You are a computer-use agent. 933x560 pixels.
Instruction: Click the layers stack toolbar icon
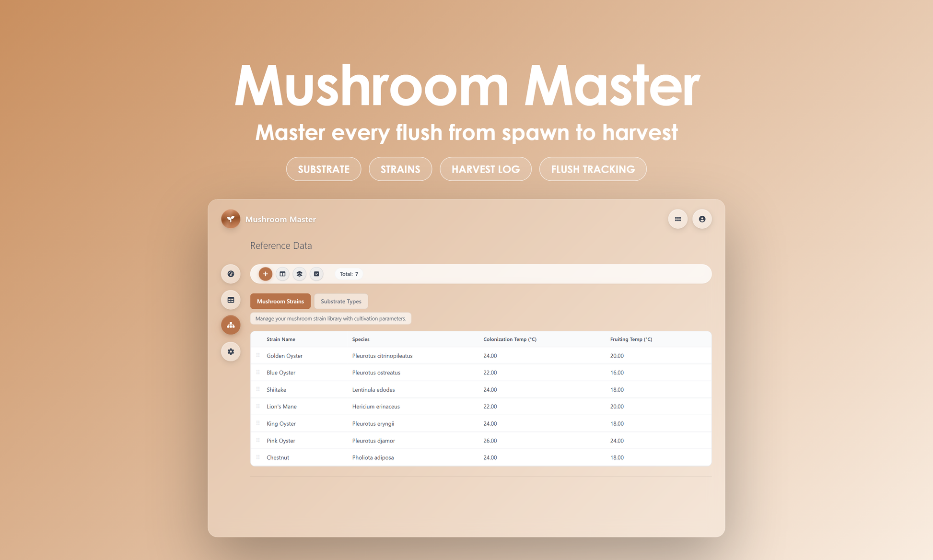pyautogui.click(x=300, y=274)
